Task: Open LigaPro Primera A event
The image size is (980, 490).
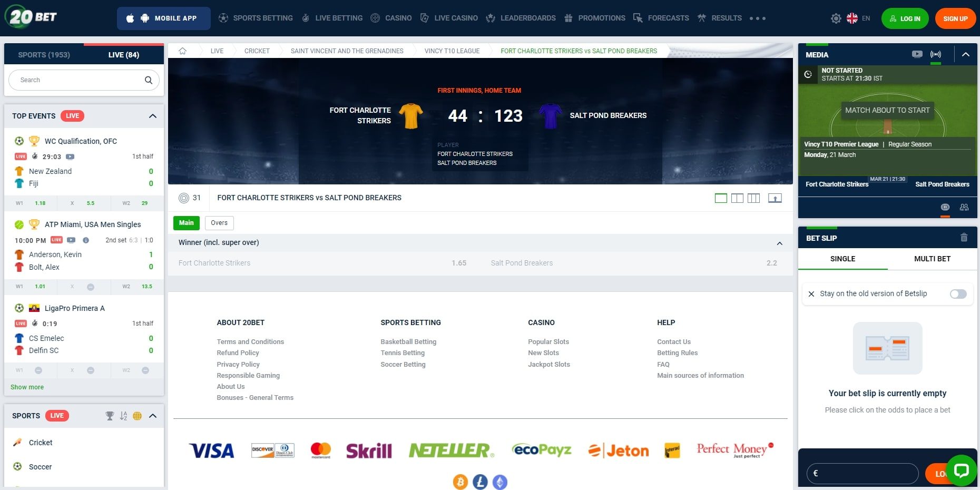Action: point(75,308)
